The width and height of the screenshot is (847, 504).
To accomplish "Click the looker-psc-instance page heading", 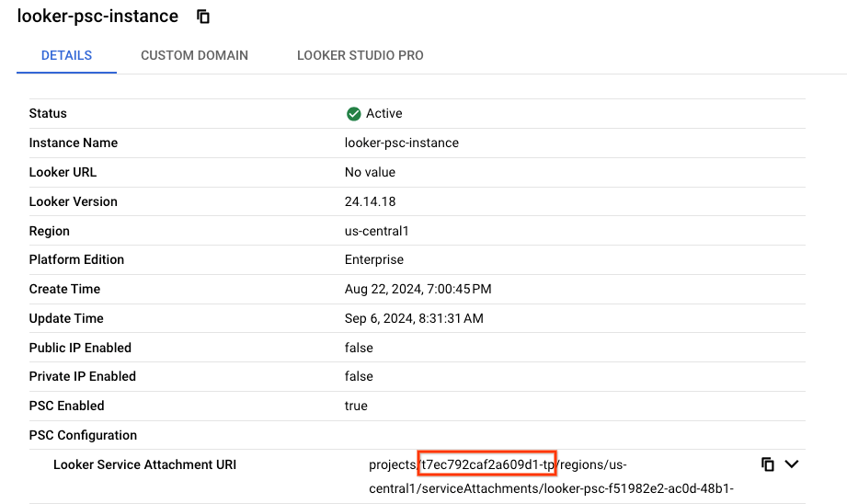I will pyautogui.click(x=97, y=17).
